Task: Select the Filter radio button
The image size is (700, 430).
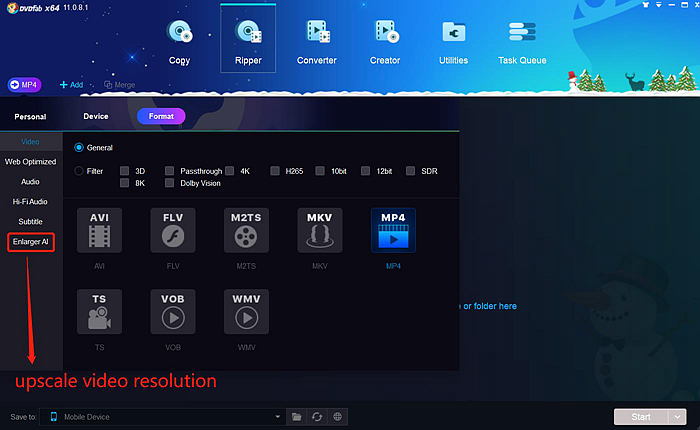Action: click(79, 171)
